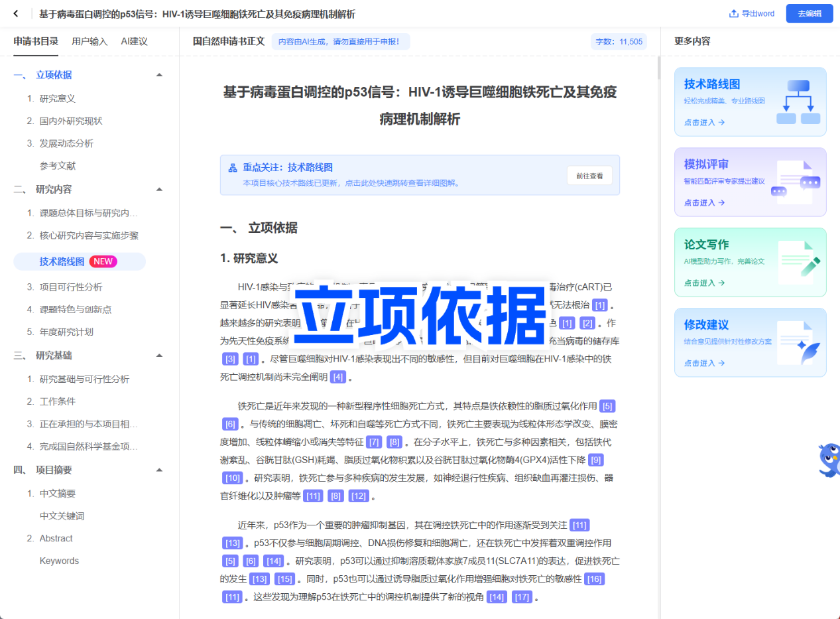Click the 1. 研究意义 heading in document
840x619 pixels.
(x=249, y=259)
